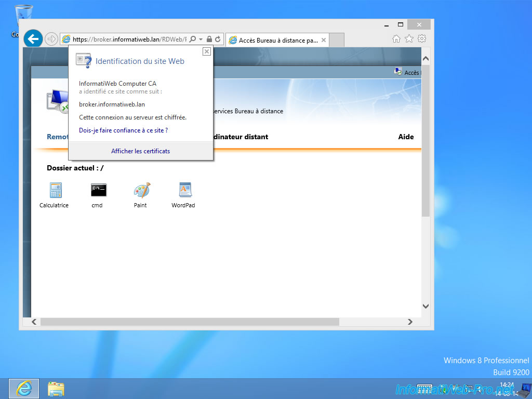The image size is (532, 399).
Task: Refresh the page with the reload icon
Action: click(218, 38)
